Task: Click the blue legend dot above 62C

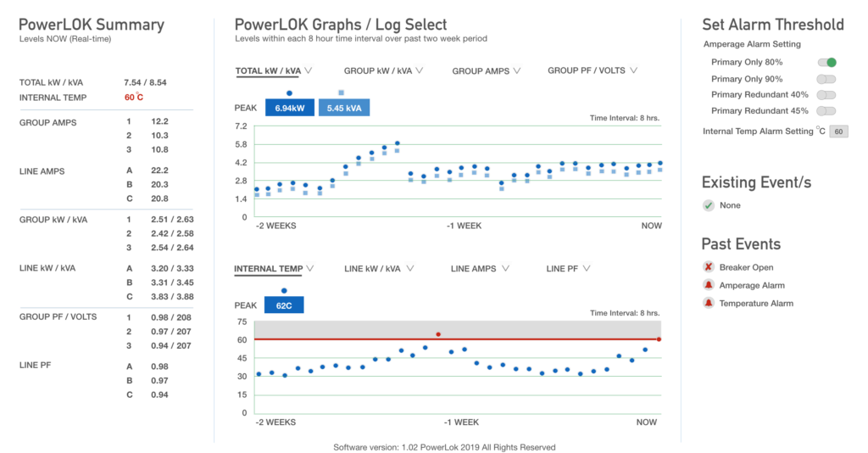Action: 284,291
